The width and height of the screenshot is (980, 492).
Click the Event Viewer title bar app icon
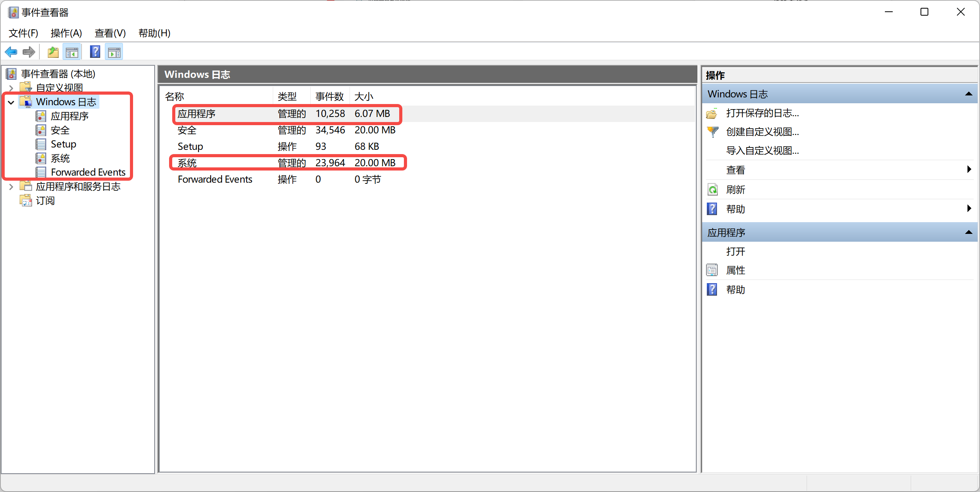pos(13,13)
